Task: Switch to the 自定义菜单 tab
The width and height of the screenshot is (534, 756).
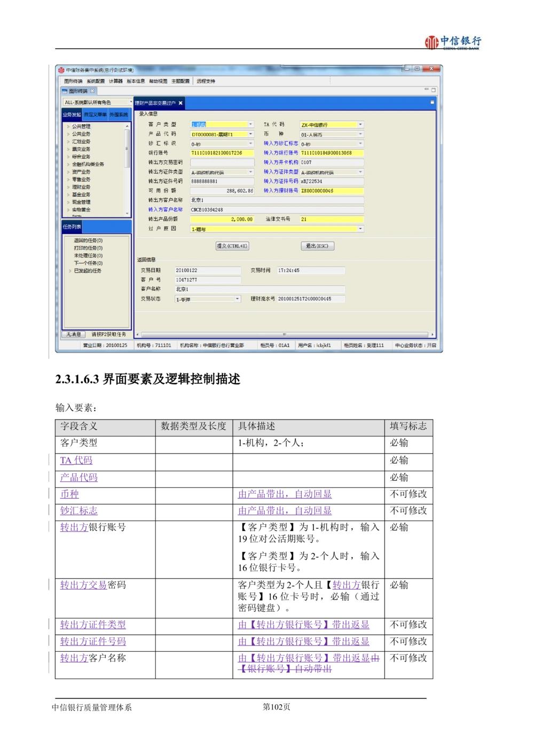Action: point(95,115)
